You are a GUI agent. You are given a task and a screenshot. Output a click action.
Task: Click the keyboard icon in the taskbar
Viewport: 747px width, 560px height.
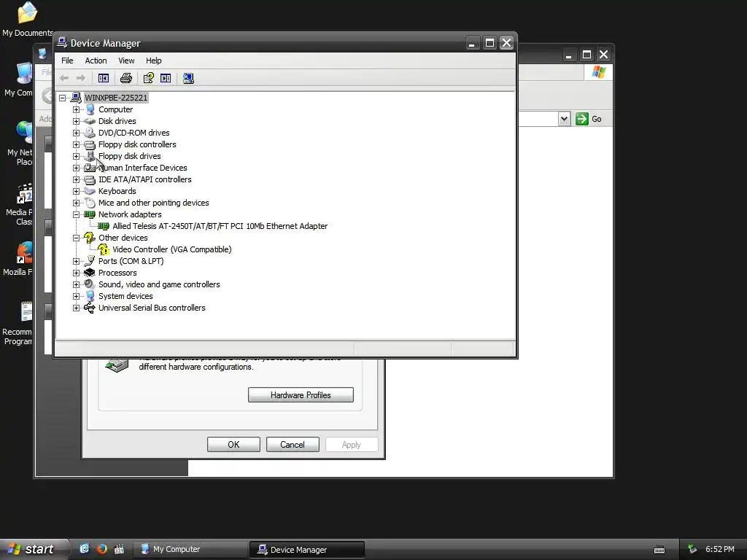659,550
